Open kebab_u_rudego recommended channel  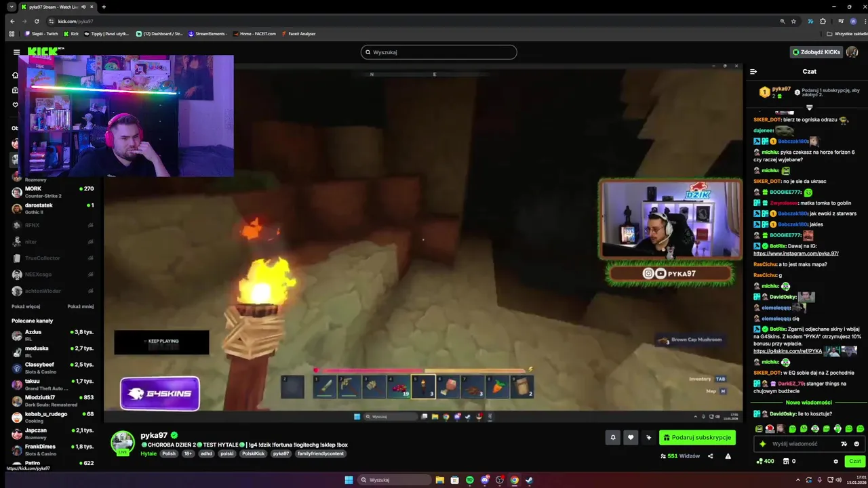[53, 416]
